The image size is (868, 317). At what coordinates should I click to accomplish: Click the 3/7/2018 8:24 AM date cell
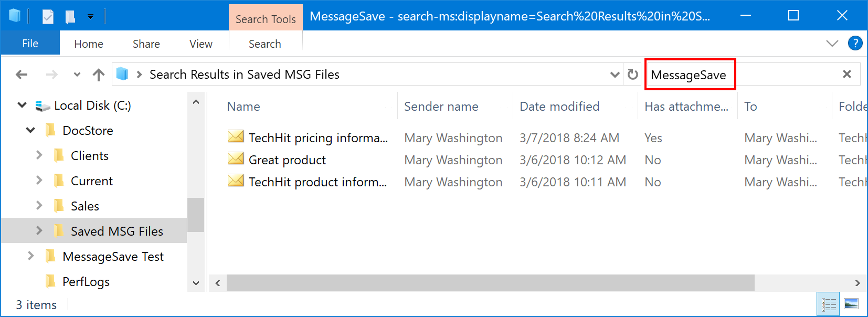(569, 138)
